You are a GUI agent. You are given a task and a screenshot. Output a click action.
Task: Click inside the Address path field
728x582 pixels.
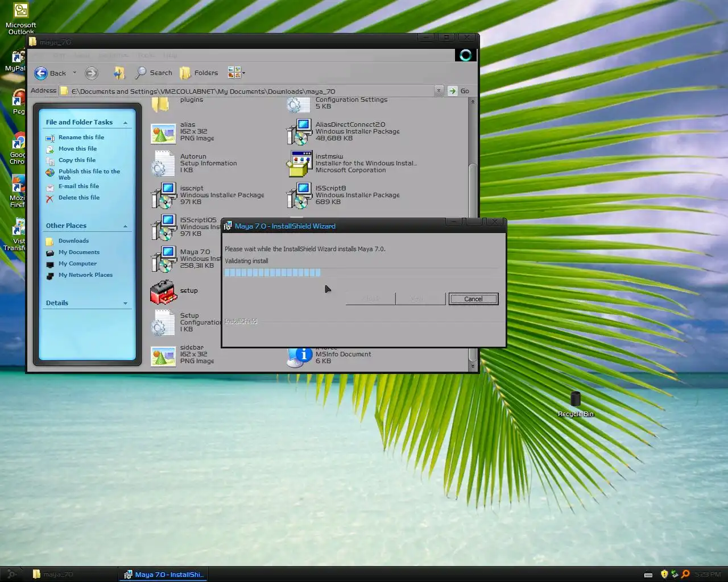(x=250, y=91)
